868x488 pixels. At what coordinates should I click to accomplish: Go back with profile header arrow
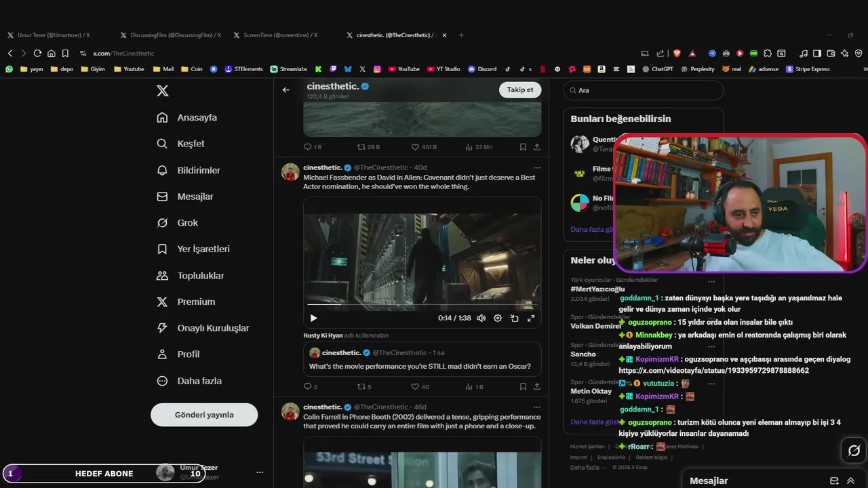[286, 89]
